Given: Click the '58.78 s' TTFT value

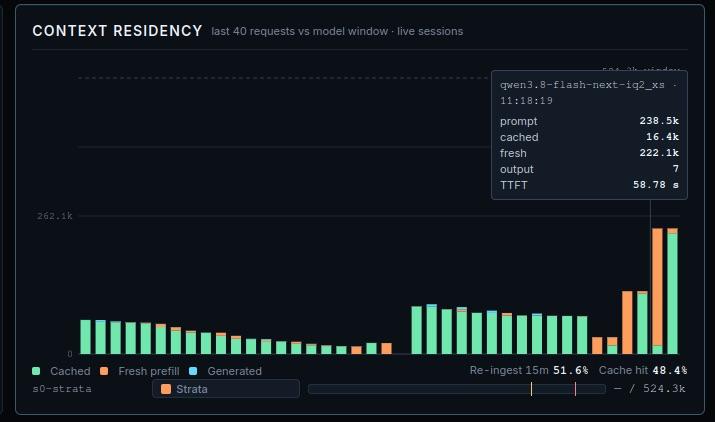Looking at the screenshot, I should coord(656,185).
